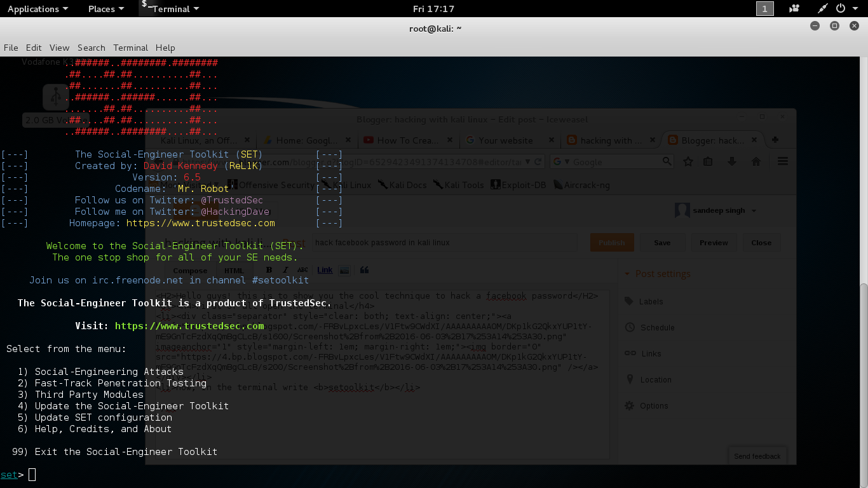
Task: Open the terminal Help menu
Action: [165, 48]
